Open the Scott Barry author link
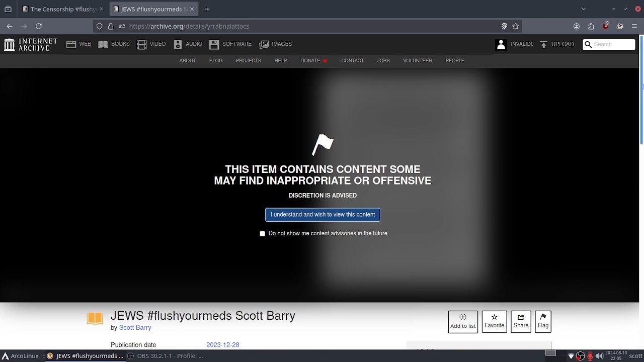 pos(135,328)
